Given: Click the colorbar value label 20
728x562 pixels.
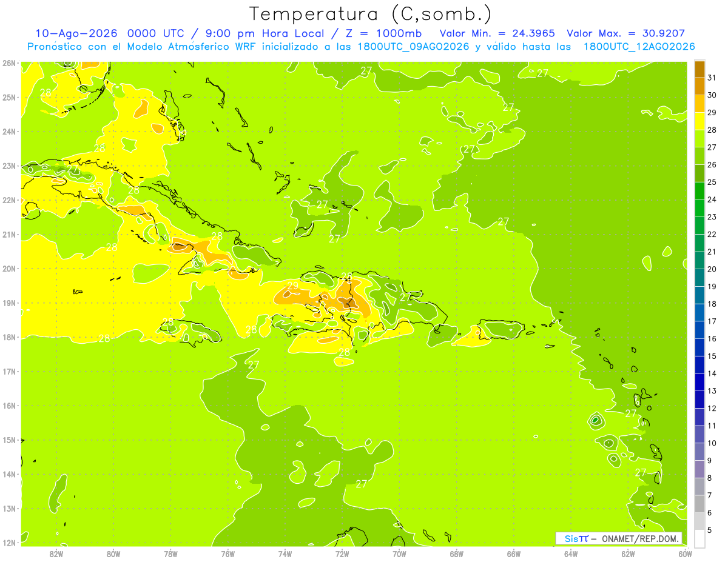Looking at the screenshot, I should [x=712, y=269].
